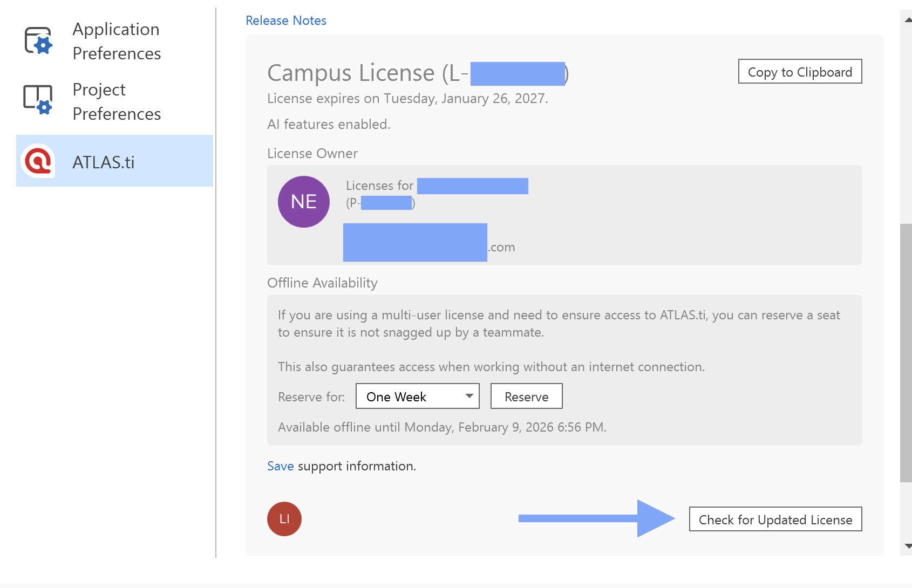Click the 'Licenses for' owner text
Viewport: 912px width, 588px height.
[379, 186]
